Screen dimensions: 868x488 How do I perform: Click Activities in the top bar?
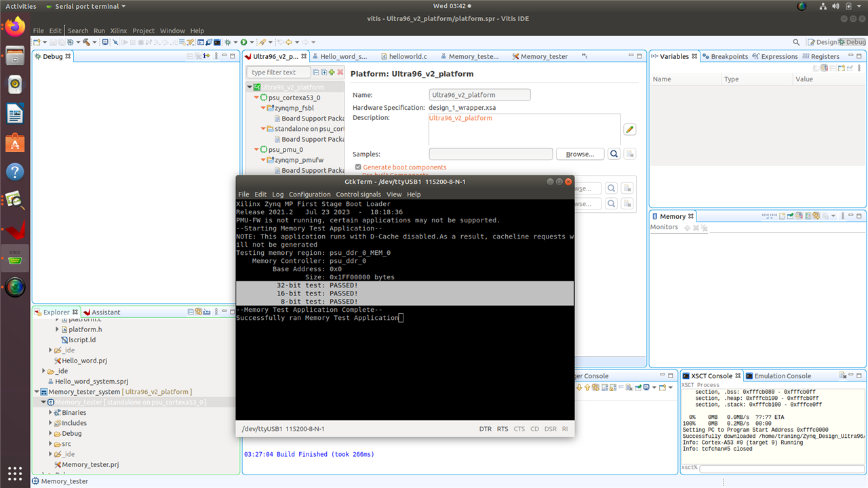click(21, 6)
